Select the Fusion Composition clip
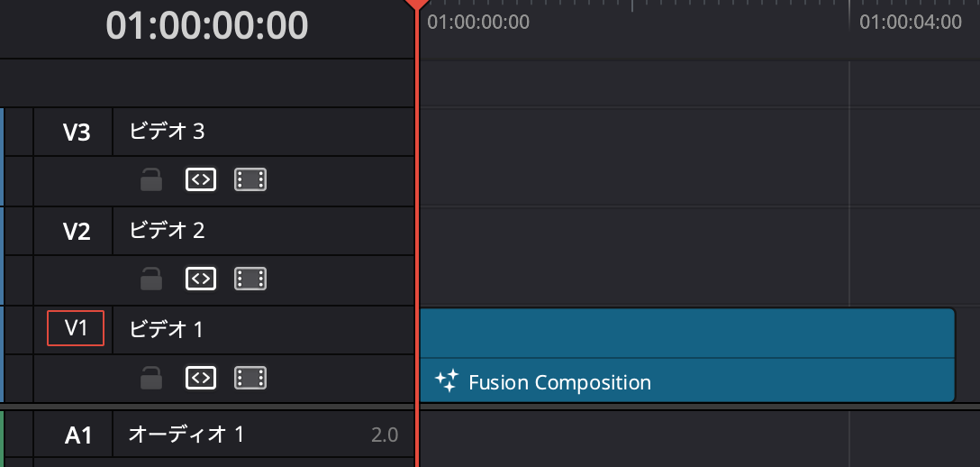This screenshot has width=980, height=467. point(685,354)
